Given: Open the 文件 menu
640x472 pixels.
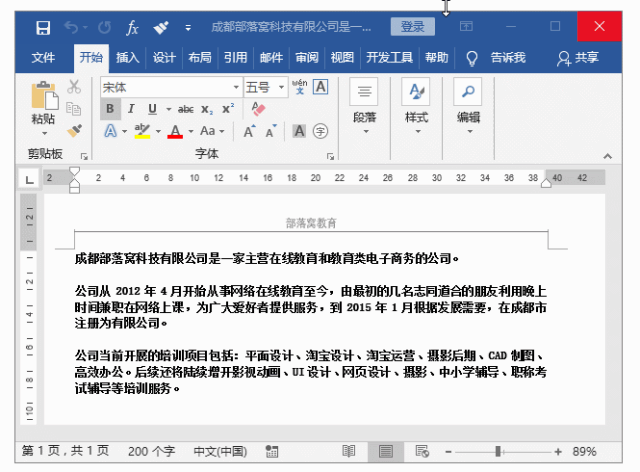Looking at the screenshot, I should [43, 57].
